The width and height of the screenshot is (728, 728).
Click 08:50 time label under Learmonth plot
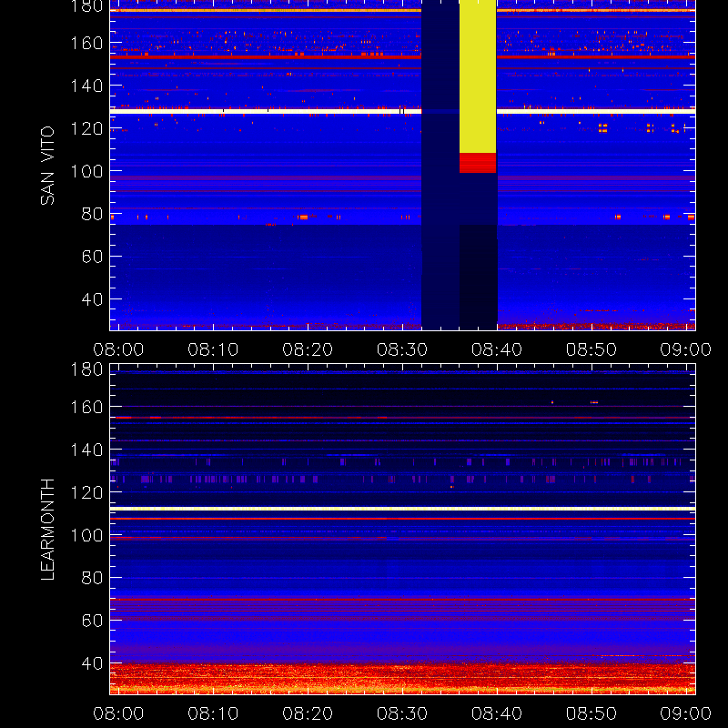(x=591, y=713)
